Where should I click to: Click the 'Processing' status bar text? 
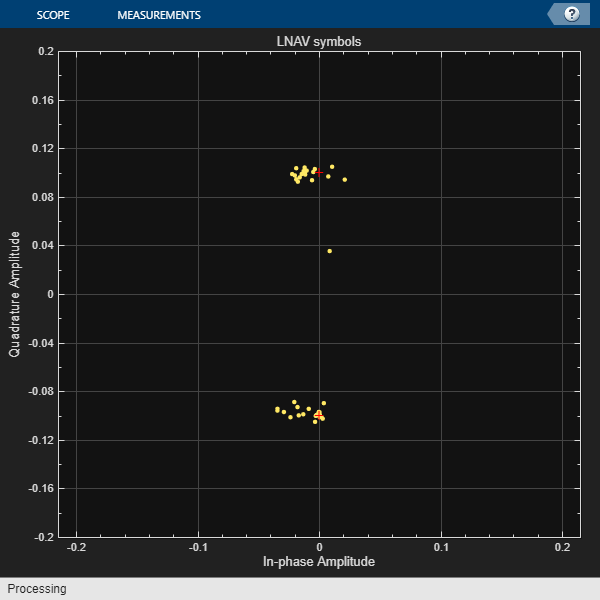(37, 589)
